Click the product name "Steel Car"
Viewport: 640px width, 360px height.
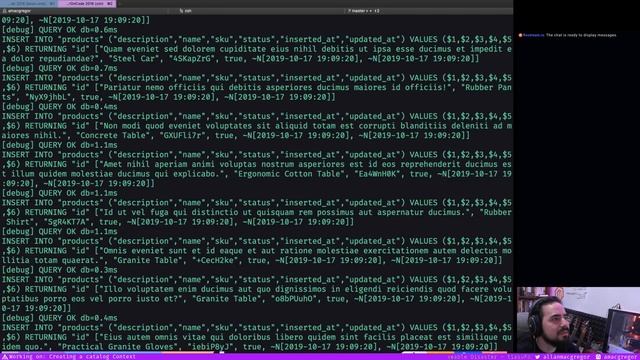point(136,59)
